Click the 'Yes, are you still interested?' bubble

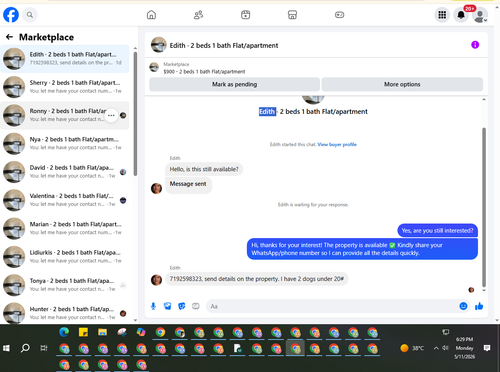click(x=437, y=230)
